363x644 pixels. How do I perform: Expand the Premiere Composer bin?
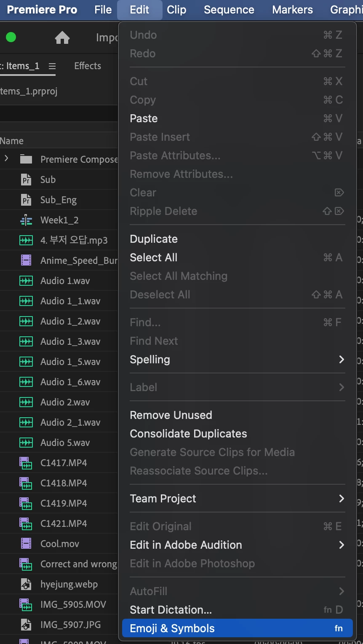pyautogui.click(x=6, y=158)
